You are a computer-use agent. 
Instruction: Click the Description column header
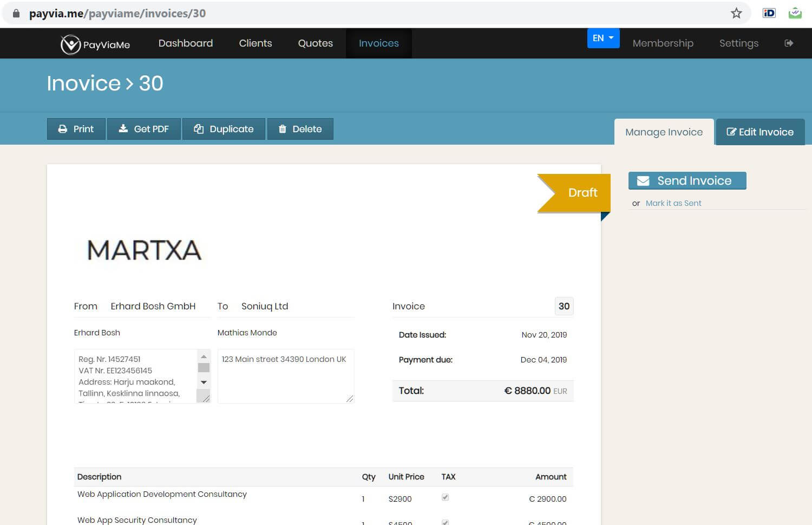point(99,477)
